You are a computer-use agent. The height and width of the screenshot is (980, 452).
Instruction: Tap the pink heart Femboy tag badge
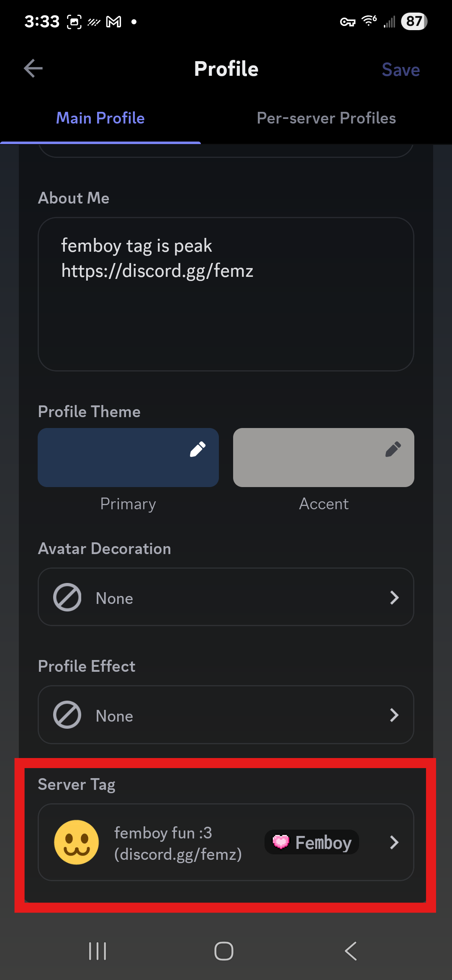[x=312, y=842]
